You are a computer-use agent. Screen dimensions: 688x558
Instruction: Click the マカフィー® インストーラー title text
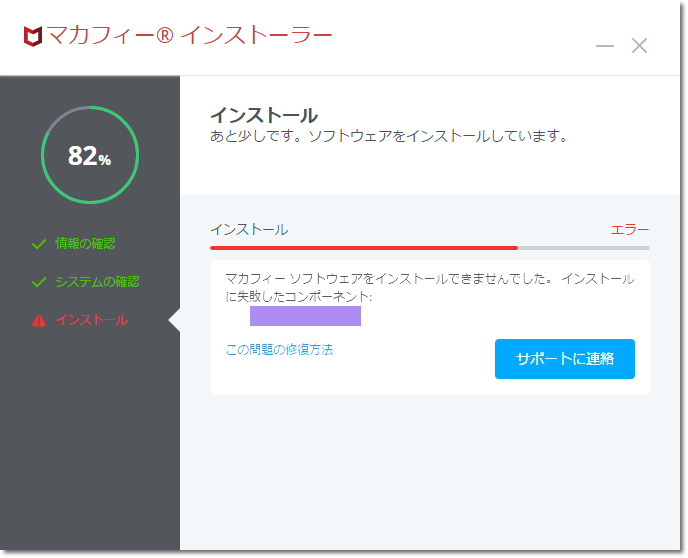pyautogui.click(x=190, y=35)
